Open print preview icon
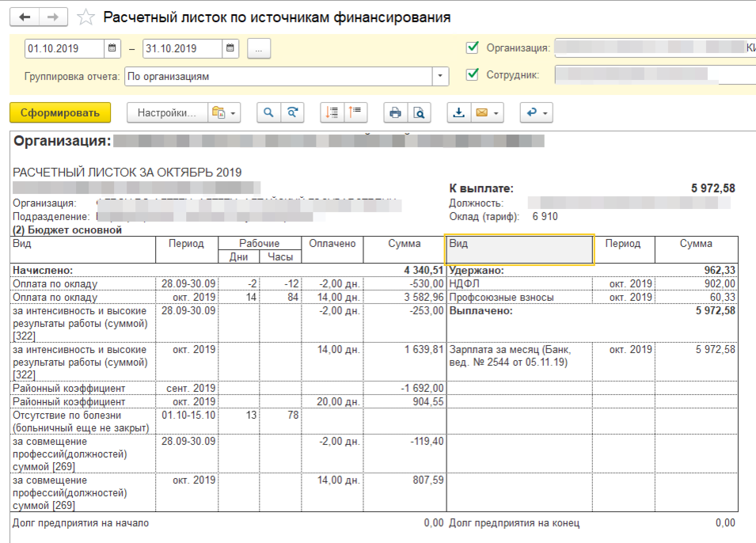Screen dimensions: 756x543 (419, 113)
